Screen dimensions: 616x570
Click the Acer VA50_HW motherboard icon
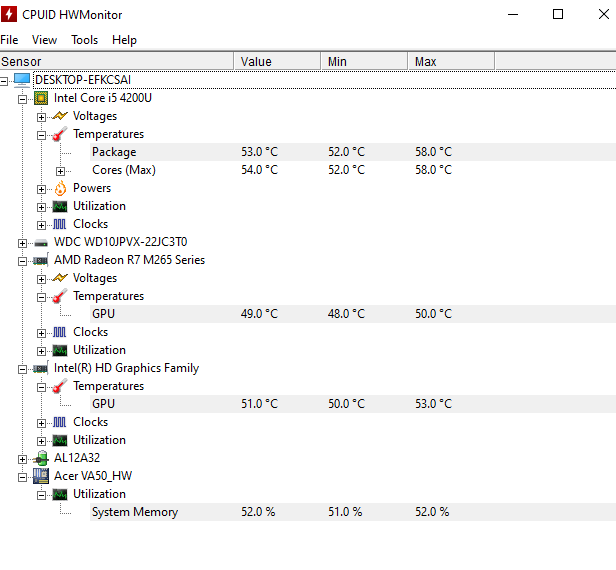(x=41, y=476)
